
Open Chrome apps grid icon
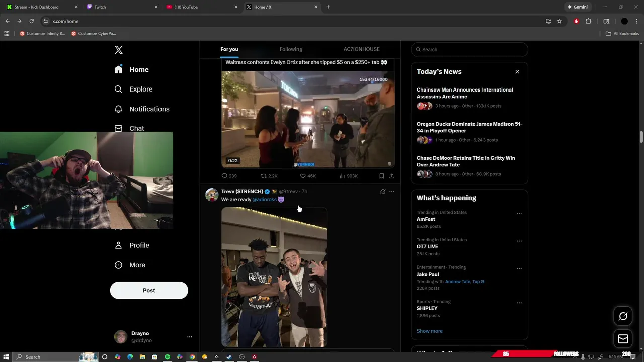coord(7,34)
